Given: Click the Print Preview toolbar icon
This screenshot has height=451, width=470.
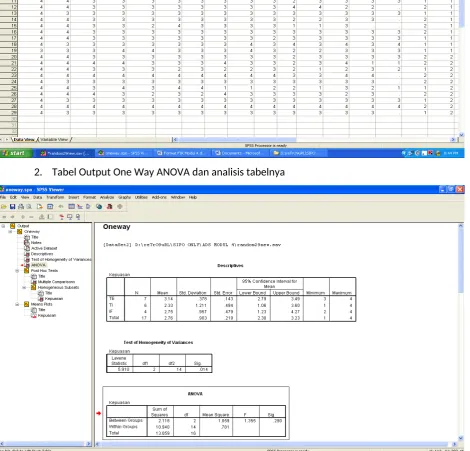Looking at the screenshot, I should (x=29, y=207).
